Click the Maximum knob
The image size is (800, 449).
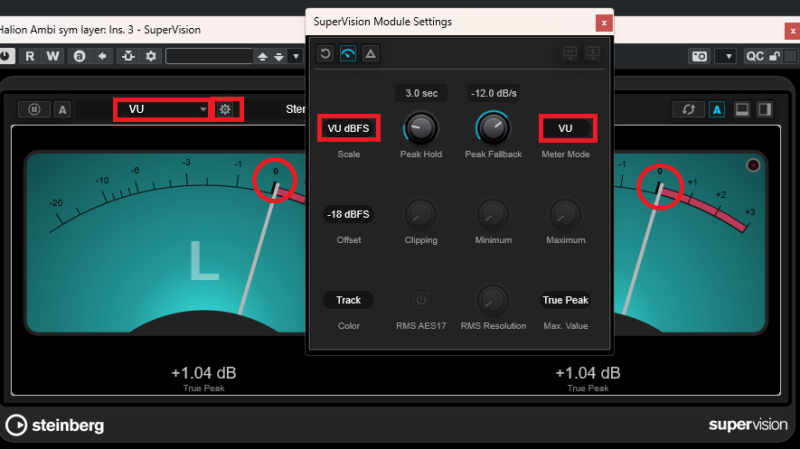pos(565,214)
